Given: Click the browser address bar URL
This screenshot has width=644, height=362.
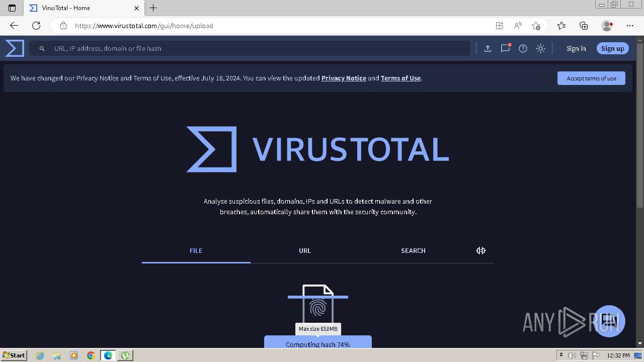Looking at the screenshot, I should point(144,26).
